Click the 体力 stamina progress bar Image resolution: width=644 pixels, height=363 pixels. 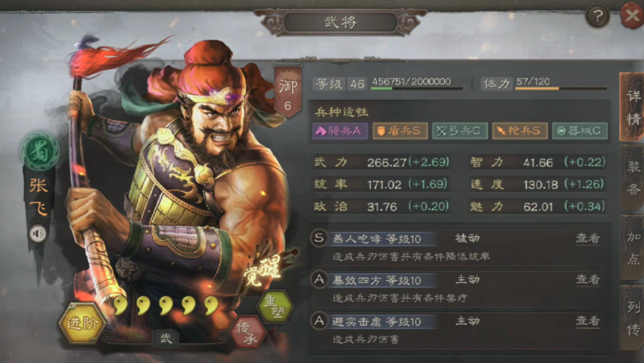click(561, 88)
